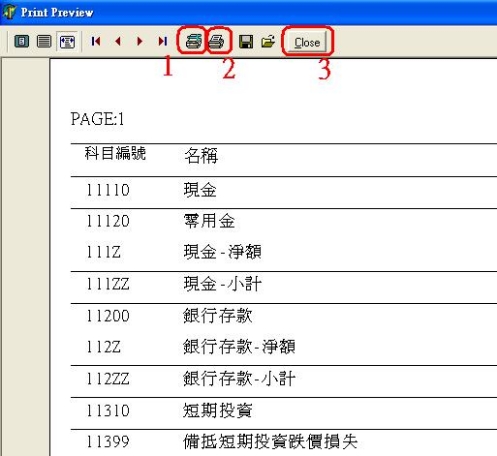
Task: Click the 名稱 column header
Action: (201, 156)
